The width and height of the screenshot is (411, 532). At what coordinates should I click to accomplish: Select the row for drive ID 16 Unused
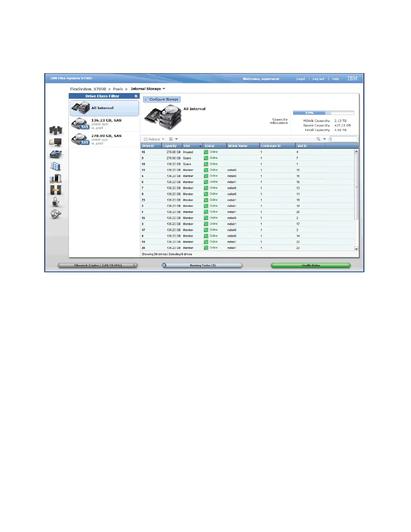[247, 152]
